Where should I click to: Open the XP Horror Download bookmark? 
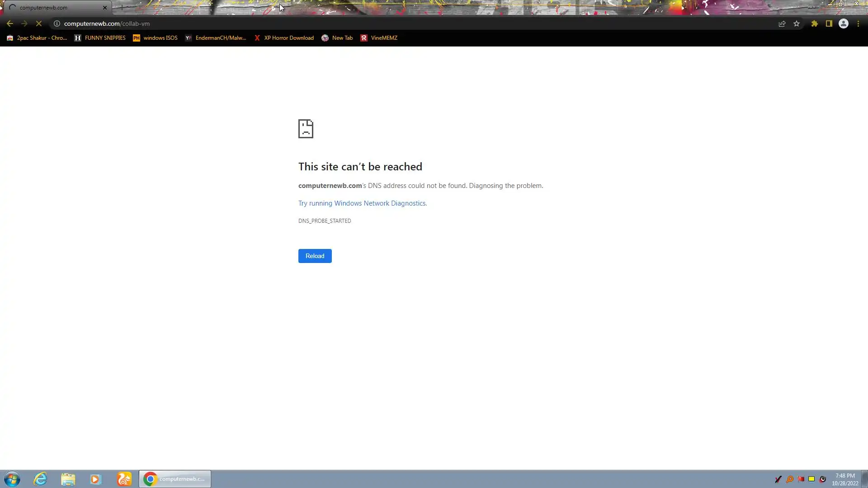click(x=284, y=38)
